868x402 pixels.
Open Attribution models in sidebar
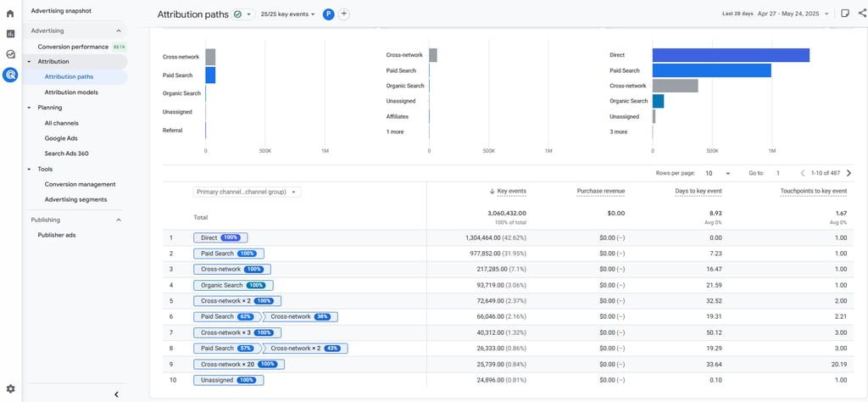point(71,92)
